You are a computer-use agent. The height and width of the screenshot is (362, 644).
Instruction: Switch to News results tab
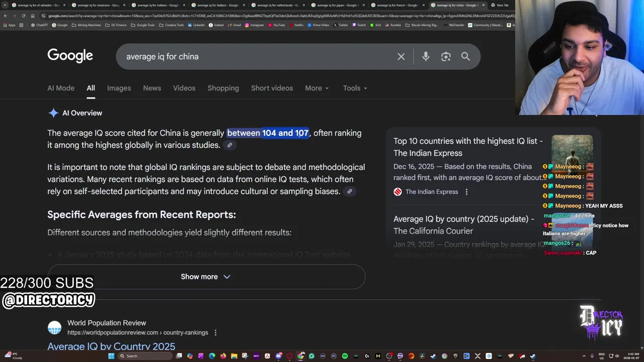tap(152, 88)
